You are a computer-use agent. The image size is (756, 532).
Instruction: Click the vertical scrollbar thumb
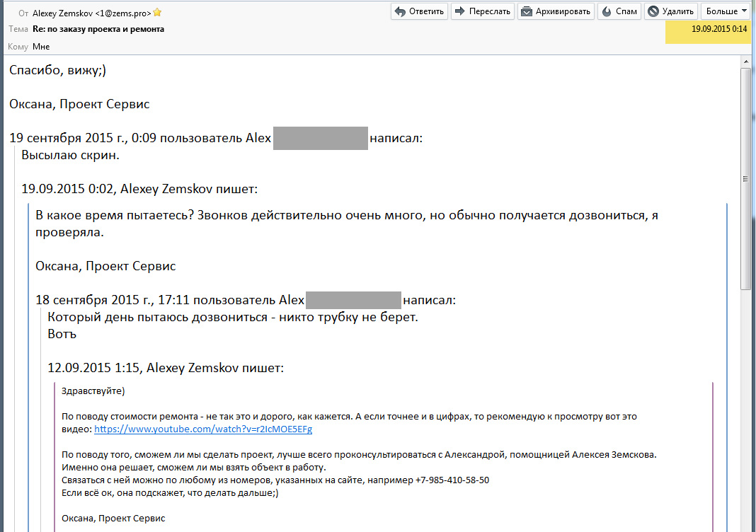[746, 177]
